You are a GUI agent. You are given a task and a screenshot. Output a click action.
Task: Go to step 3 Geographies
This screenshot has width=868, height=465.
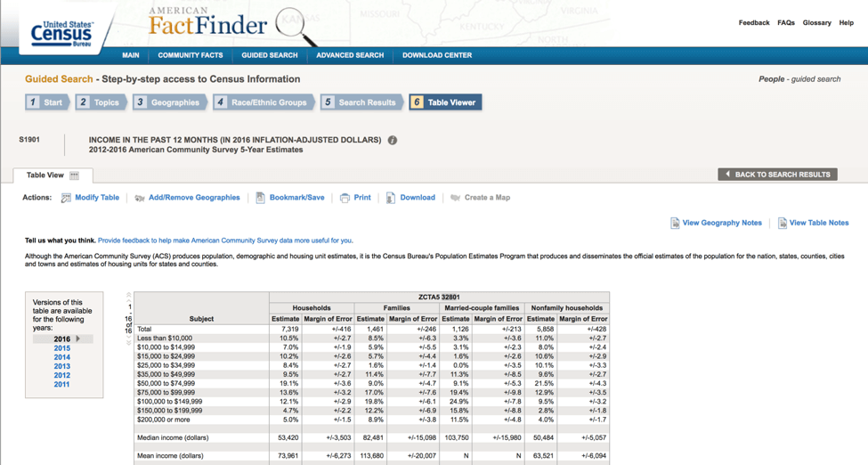[170, 102]
